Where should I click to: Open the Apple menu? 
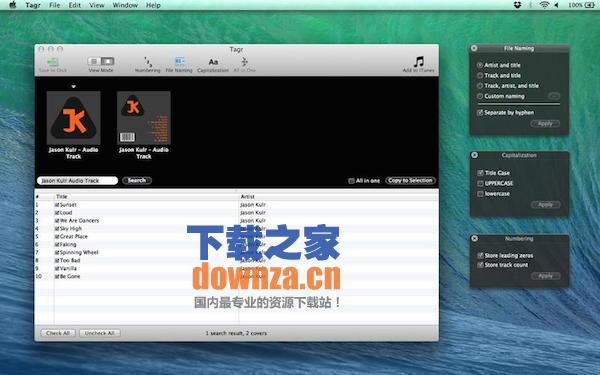13,5
